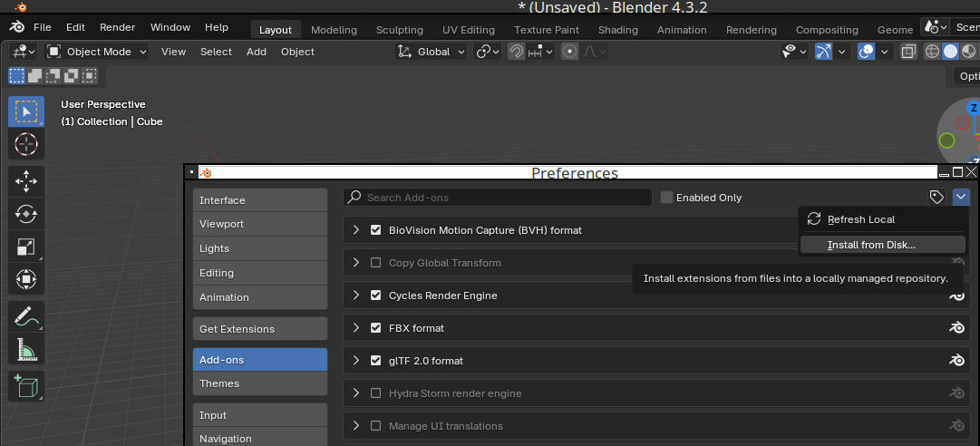Screen dimensions: 980x446
Task: Click the add-on tags filter icon
Action: click(x=936, y=197)
